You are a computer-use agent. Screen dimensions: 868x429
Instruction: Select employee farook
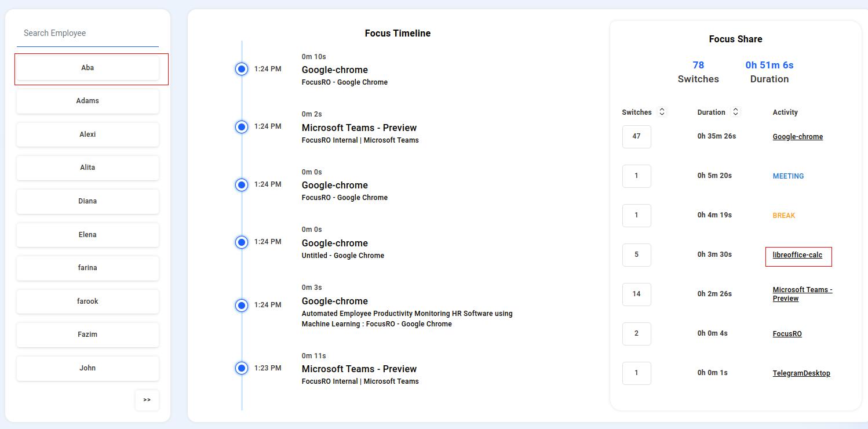[87, 301]
